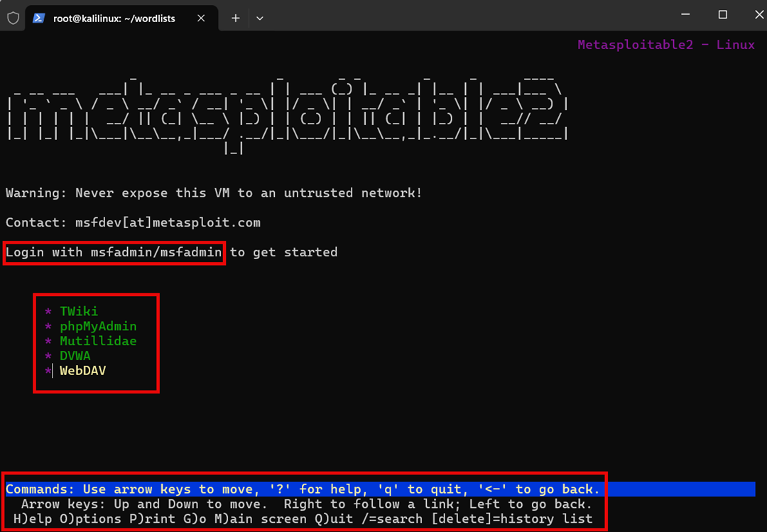Maximize the terminal window

722,14
